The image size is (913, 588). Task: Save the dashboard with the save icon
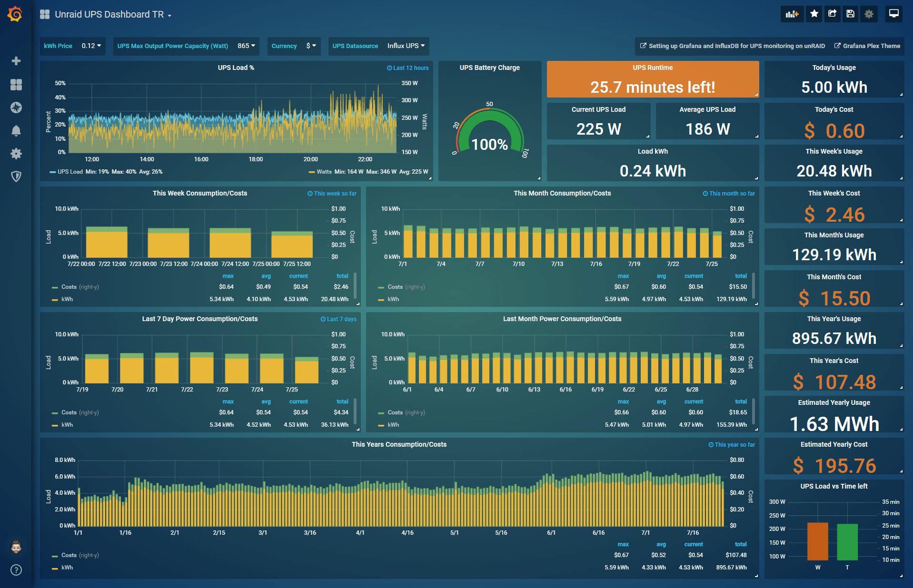(x=850, y=14)
